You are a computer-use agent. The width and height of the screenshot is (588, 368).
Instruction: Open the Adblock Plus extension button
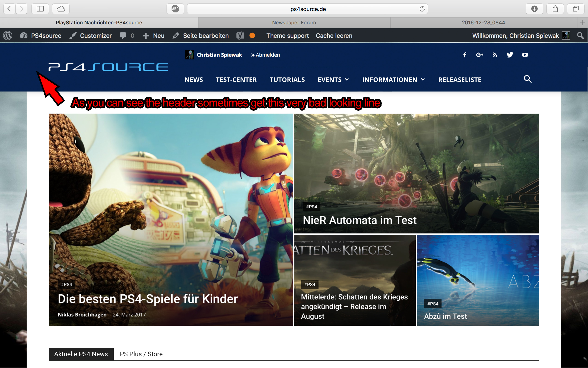[175, 9]
